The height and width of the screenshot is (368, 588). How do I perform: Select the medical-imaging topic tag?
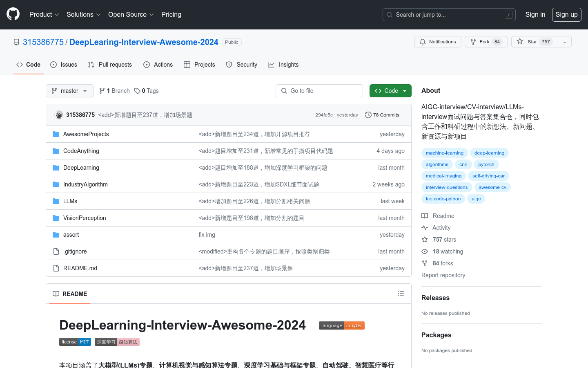click(443, 176)
